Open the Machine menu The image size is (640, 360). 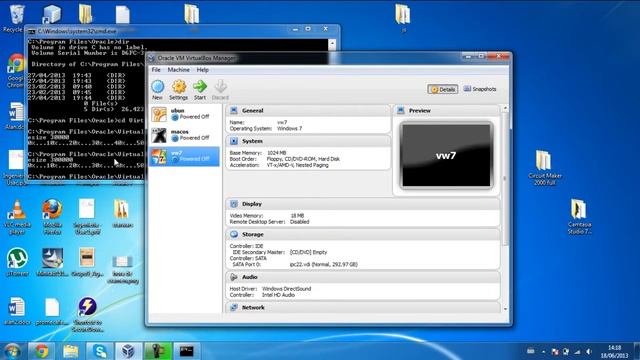[x=178, y=70]
